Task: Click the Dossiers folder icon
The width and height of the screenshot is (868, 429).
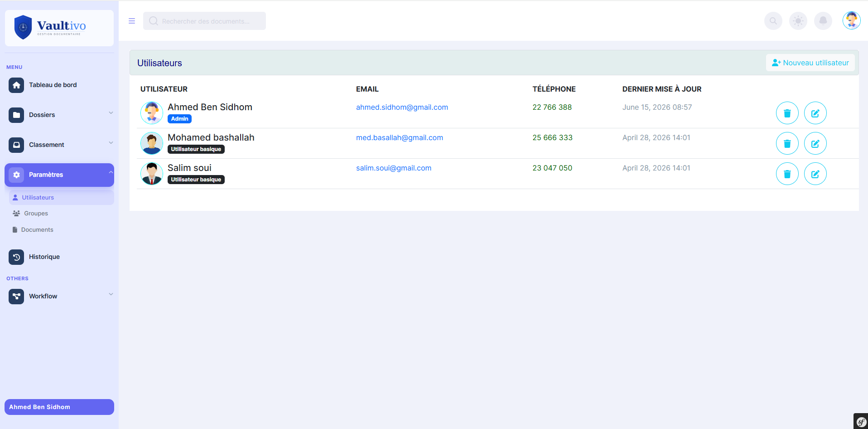Action: (16, 115)
